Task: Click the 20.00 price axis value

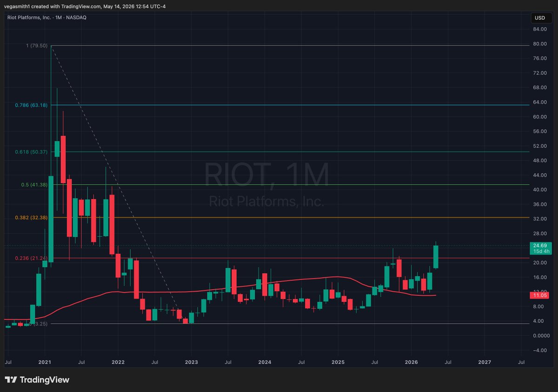Action: (540, 263)
